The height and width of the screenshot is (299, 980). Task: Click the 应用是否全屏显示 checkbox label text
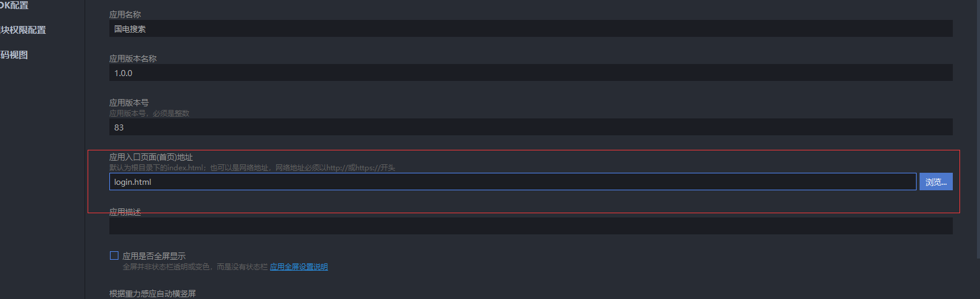[154, 256]
